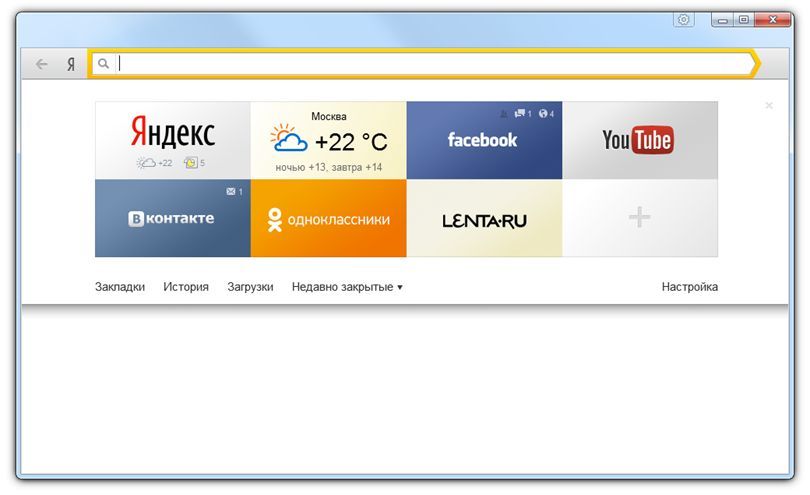Open the ВКонтакте tile
Screen dimensions: 810x495
(x=173, y=218)
